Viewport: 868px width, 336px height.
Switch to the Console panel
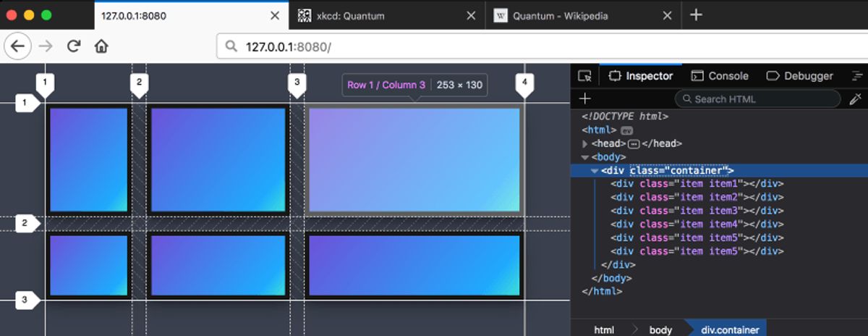point(720,76)
